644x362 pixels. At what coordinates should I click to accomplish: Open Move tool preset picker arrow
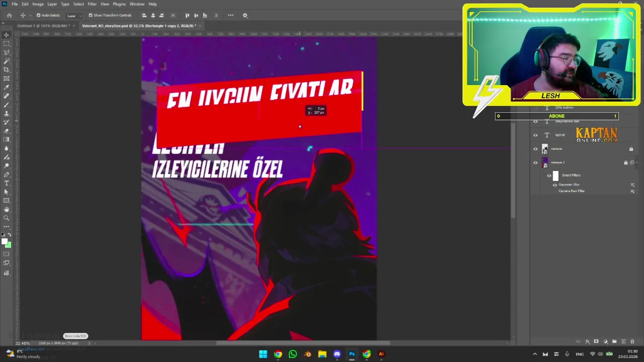(x=30, y=16)
